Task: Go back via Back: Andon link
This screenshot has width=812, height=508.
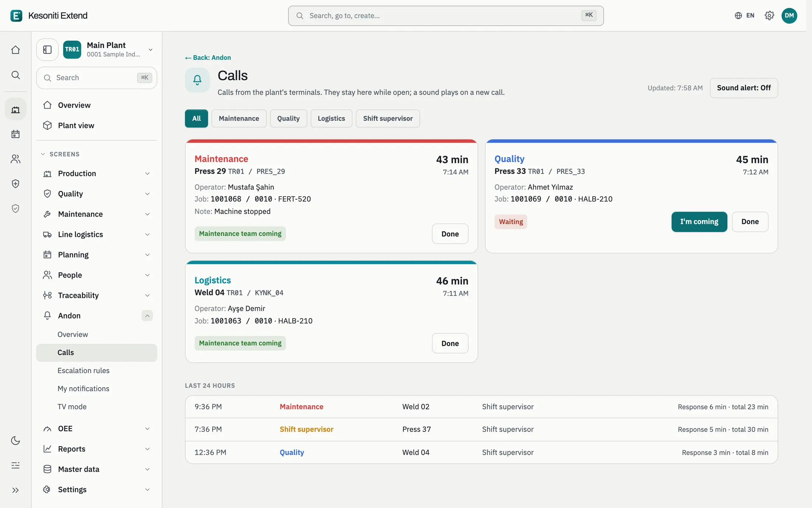Action: coord(208,58)
